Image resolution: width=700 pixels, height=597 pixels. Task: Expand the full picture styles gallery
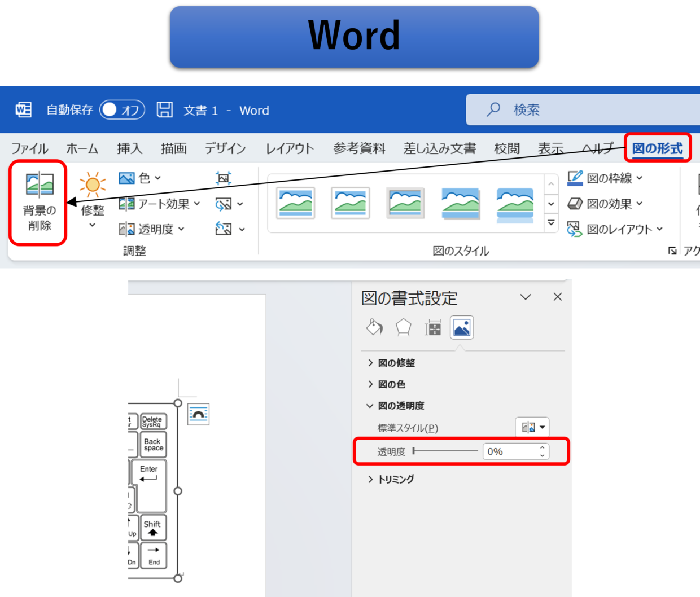point(551,223)
